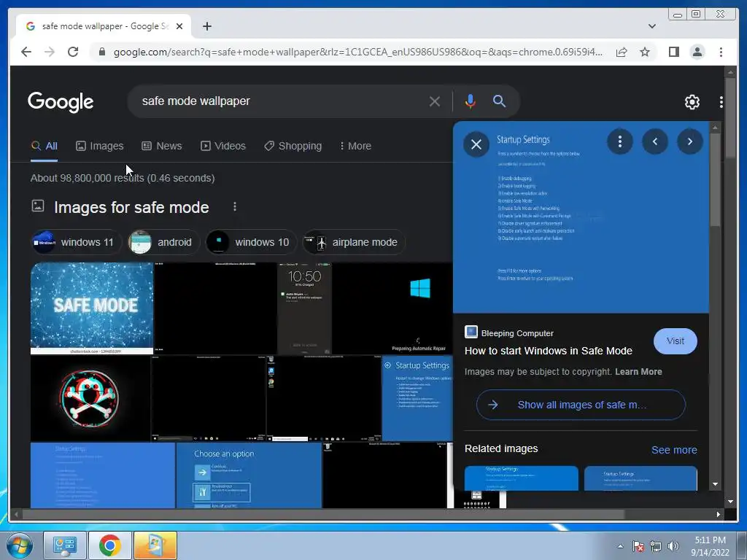Open the volume control in tray
The height and width of the screenshot is (560, 747).
tap(673, 546)
